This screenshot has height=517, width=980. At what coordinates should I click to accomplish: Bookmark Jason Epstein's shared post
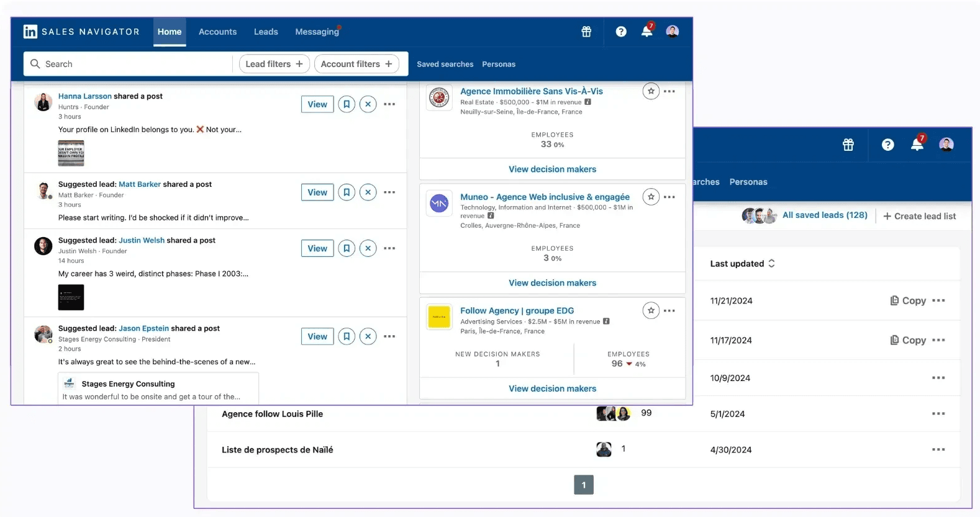pos(347,336)
